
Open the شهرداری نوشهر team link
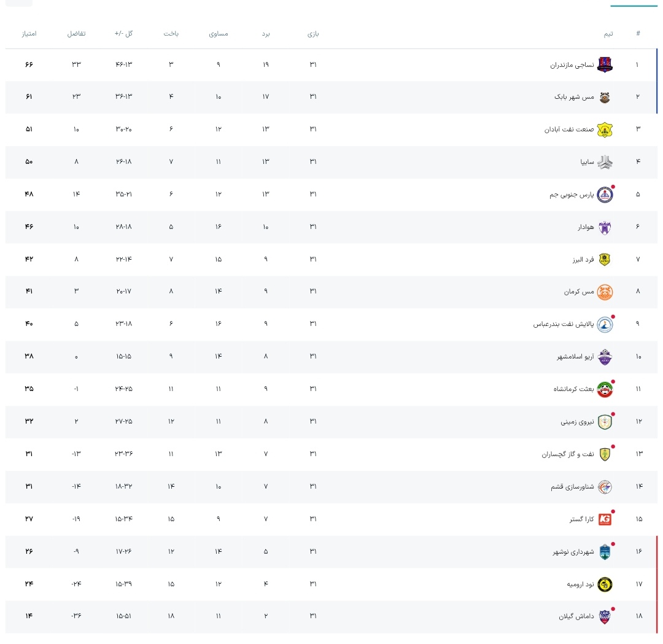pos(573,552)
